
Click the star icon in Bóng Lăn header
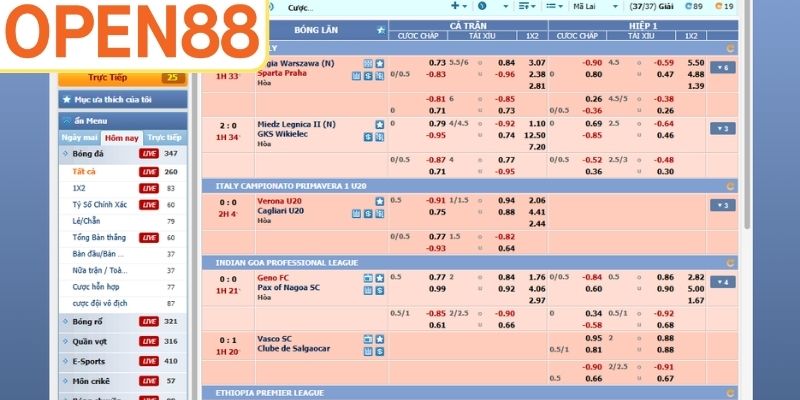[x=379, y=30]
